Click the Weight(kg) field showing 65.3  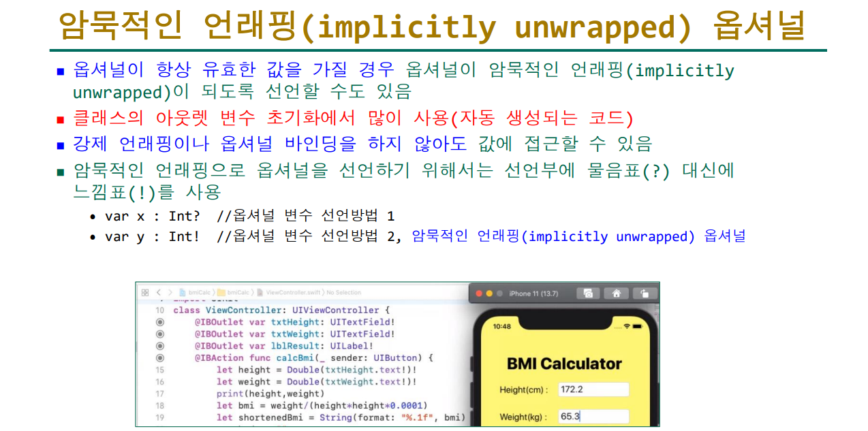(593, 416)
